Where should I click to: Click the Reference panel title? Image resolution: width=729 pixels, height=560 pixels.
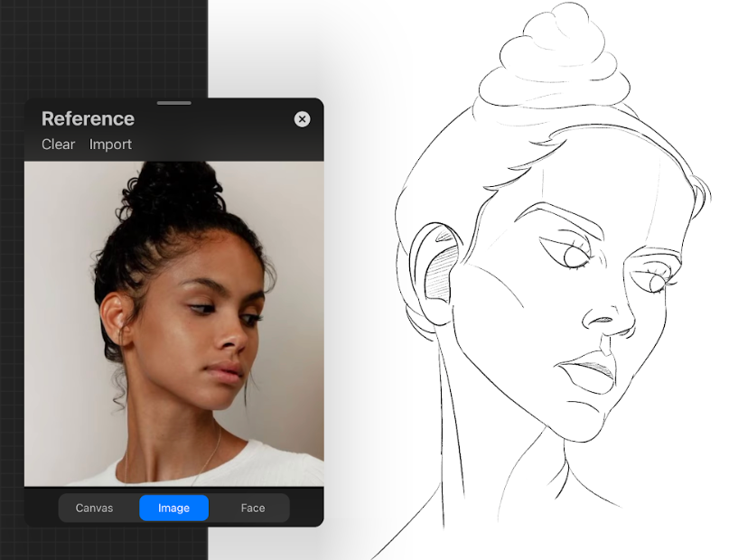tap(88, 119)
